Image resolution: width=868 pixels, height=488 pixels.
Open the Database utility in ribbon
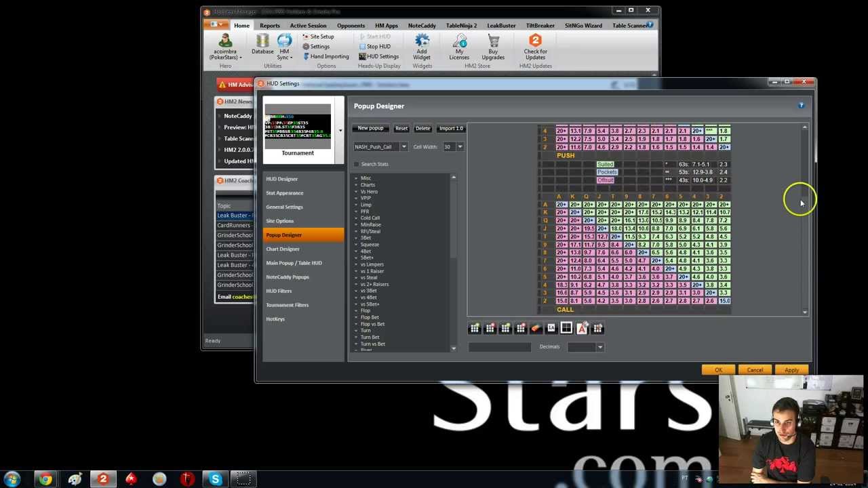[x=262, y=44]
